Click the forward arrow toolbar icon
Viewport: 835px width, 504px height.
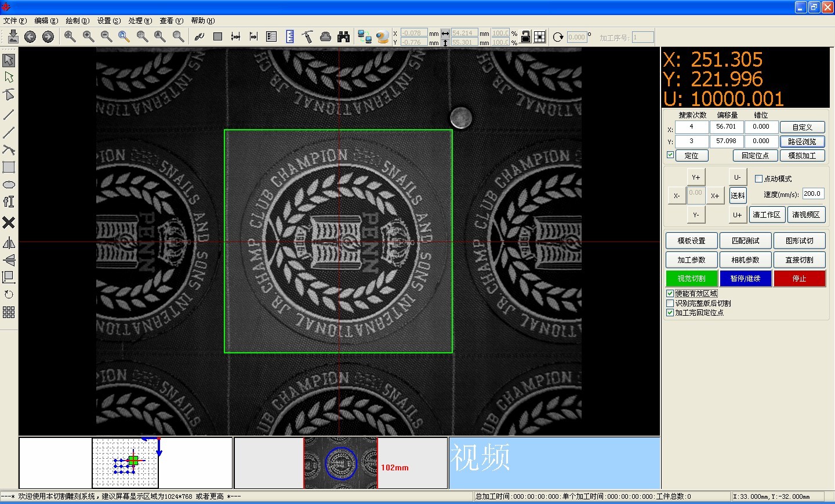[x=48, y=36]
